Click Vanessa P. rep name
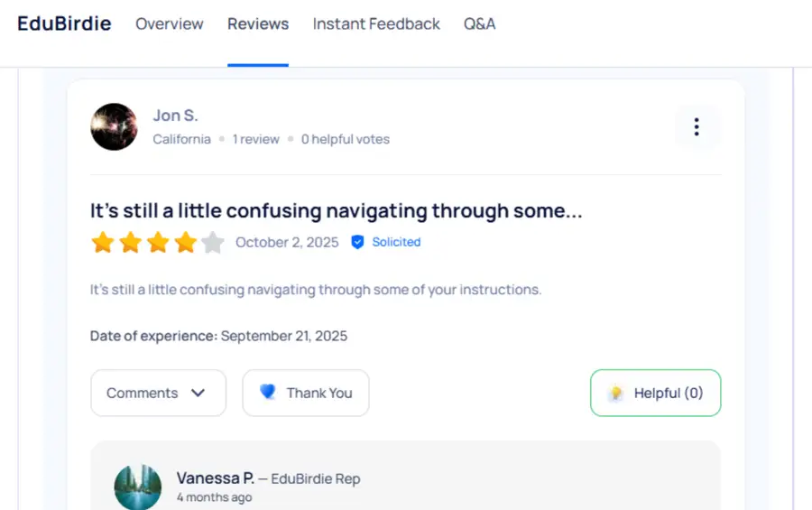 tap(215, 478)
